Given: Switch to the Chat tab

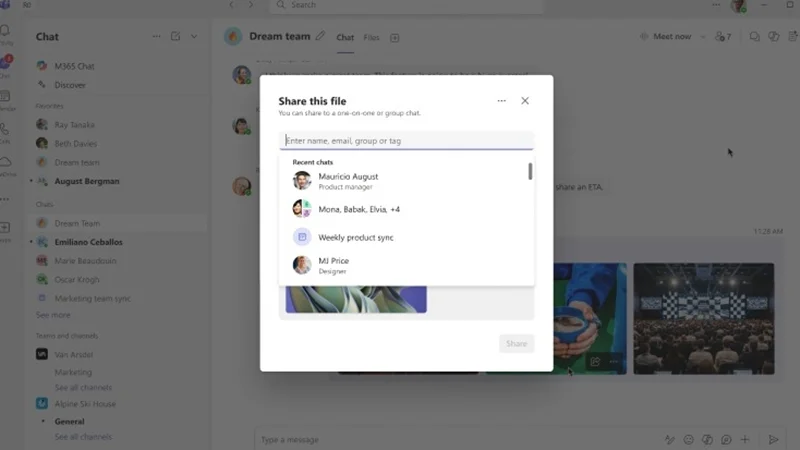Looking at the screenshot, I should 345,37.
